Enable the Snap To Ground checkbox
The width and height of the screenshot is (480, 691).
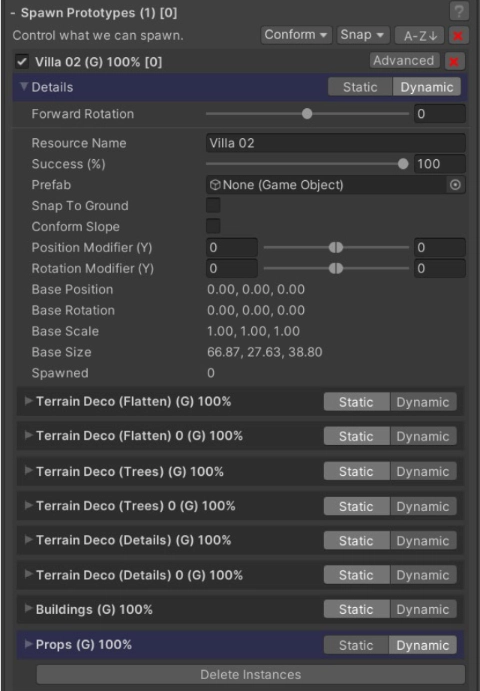213,205
